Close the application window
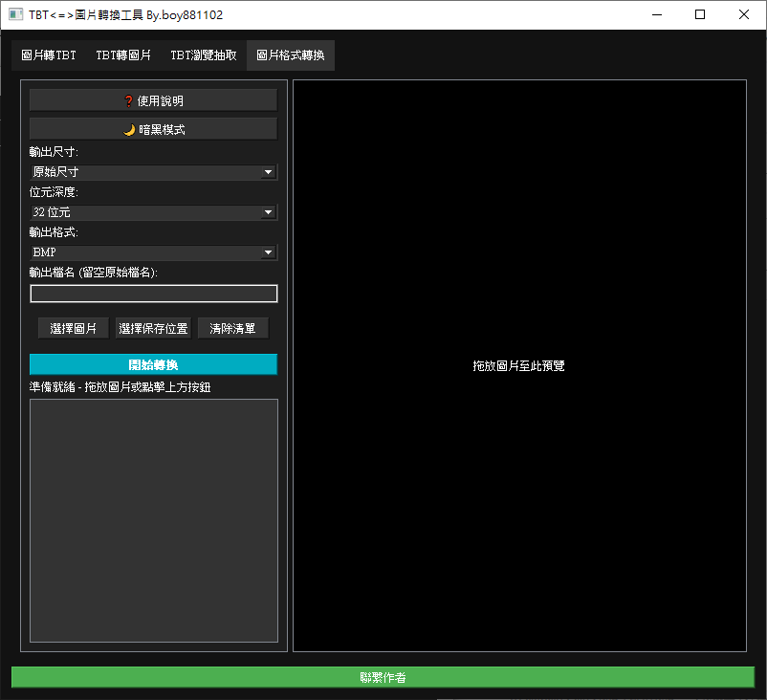This screenshot has width=767, height=700. point(743,14)
